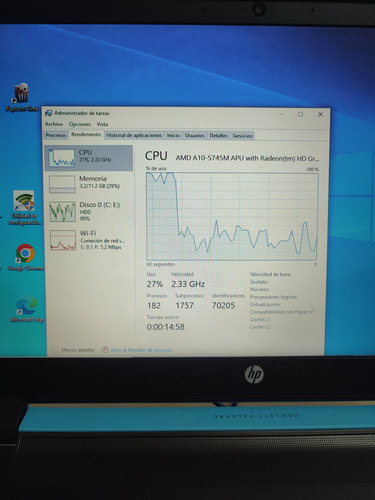Click the 3,2/11,2 GB memory text
Image resolution: width=375 pixels, height=500 pixels.
(x=99, y=186)
